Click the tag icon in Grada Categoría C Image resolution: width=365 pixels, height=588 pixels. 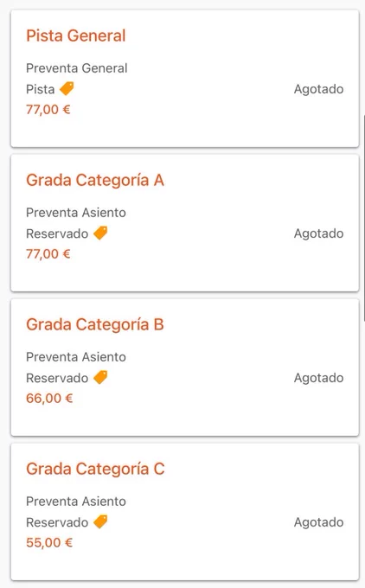[x=100, y=521]
